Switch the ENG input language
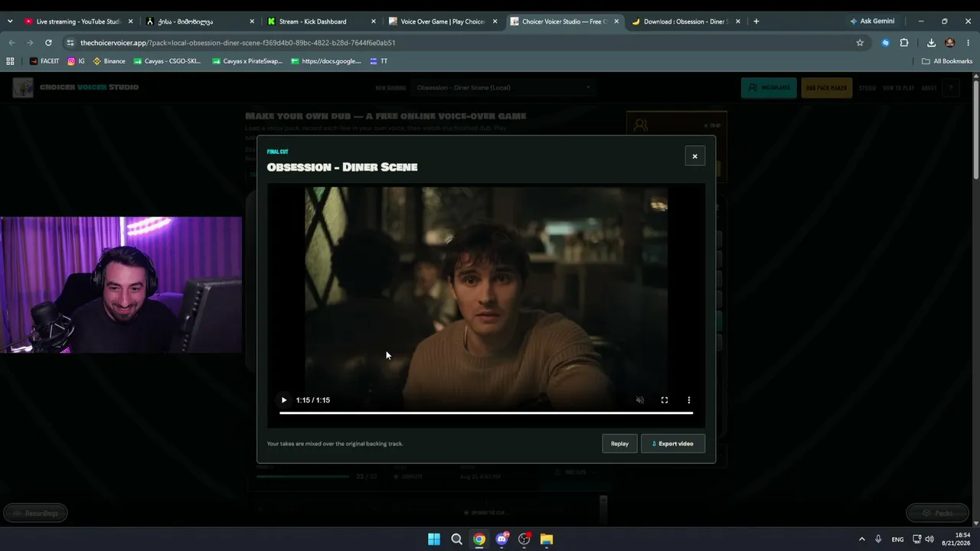The width and height of the screenshot is (980, 551). 898,540
